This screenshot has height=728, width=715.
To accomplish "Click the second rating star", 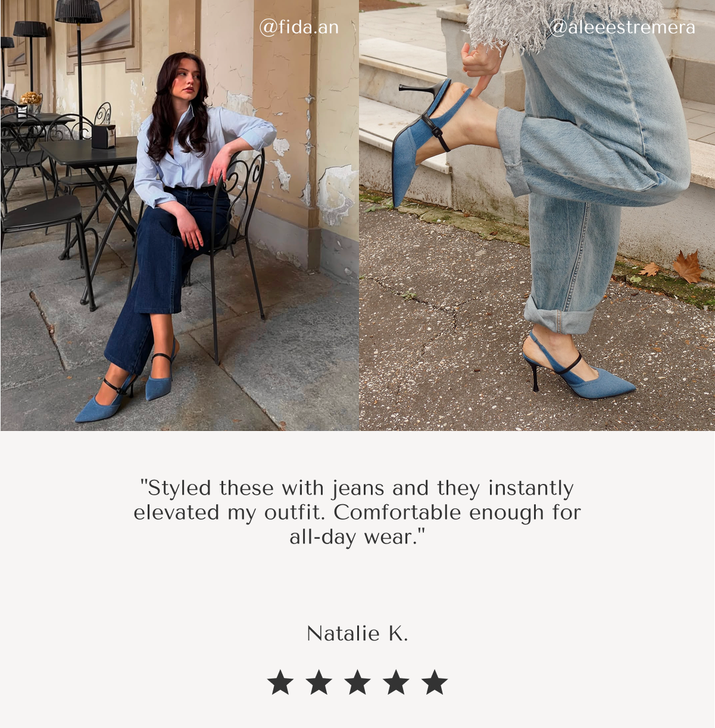I will coord(319,682).
